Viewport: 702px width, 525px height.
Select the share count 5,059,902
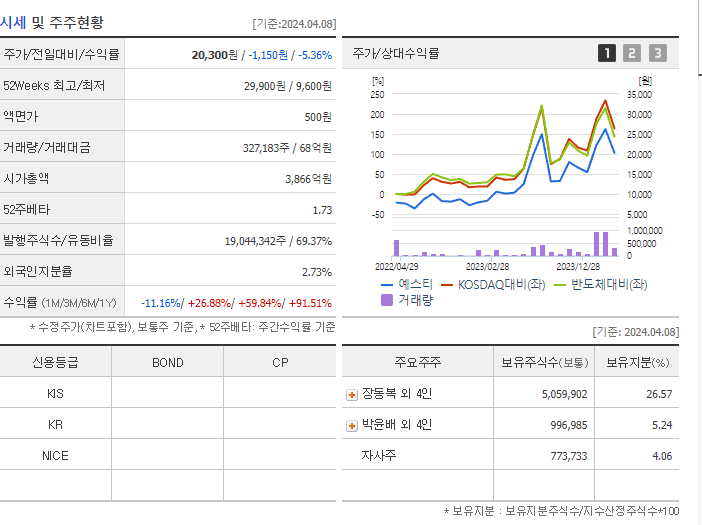pyautogui.click(x=565, y=394)
